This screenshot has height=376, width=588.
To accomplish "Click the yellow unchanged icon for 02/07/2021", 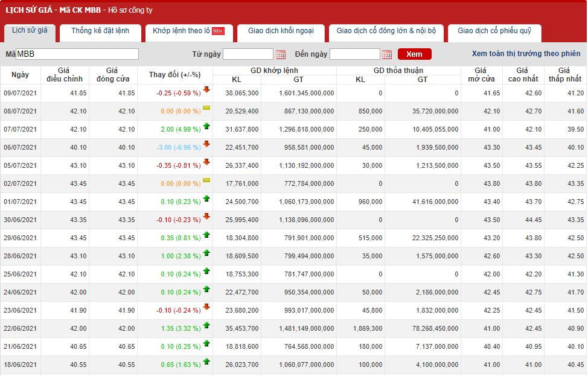I will 206,180.
